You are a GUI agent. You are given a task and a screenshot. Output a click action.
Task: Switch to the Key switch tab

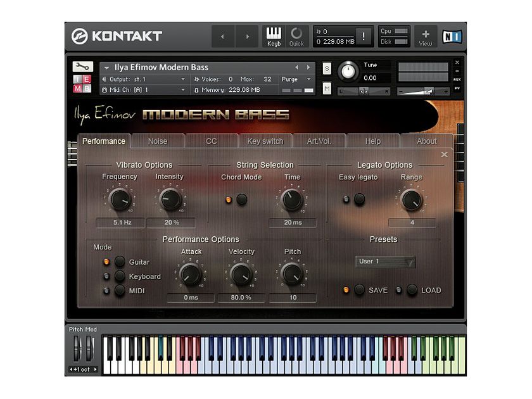265,141
